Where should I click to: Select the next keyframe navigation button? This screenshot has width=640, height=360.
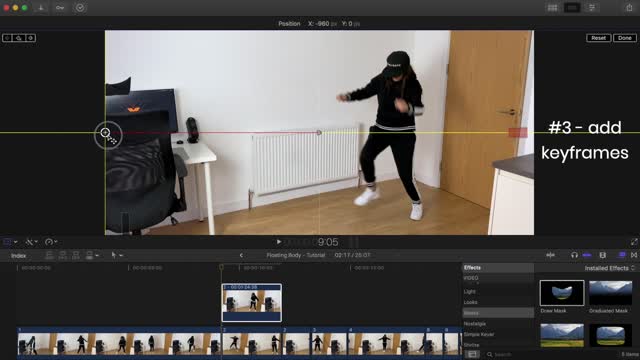31,38
